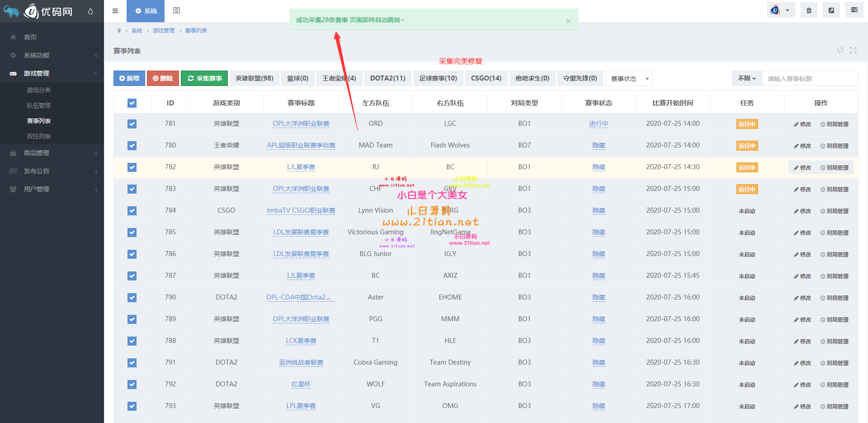Uncheck the checkbox for row ID 781
The width and height of the screenshot is (868, 423).
132,124
